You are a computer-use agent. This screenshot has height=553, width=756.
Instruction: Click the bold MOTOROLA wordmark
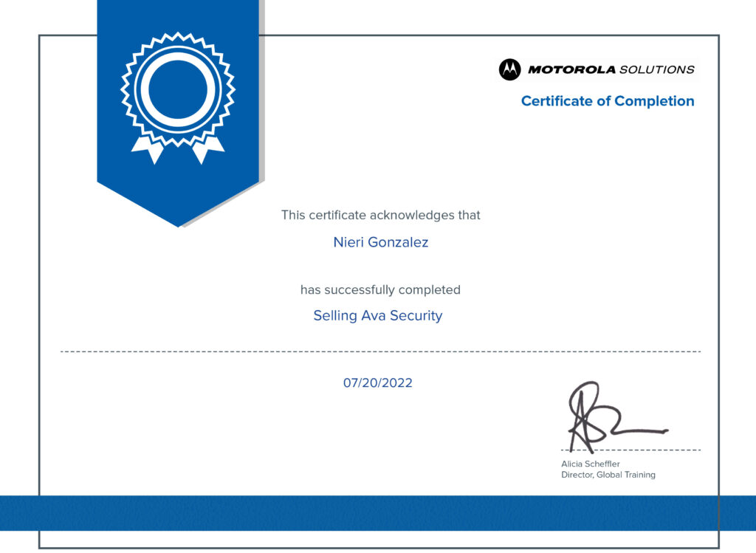tap(571, 69)
